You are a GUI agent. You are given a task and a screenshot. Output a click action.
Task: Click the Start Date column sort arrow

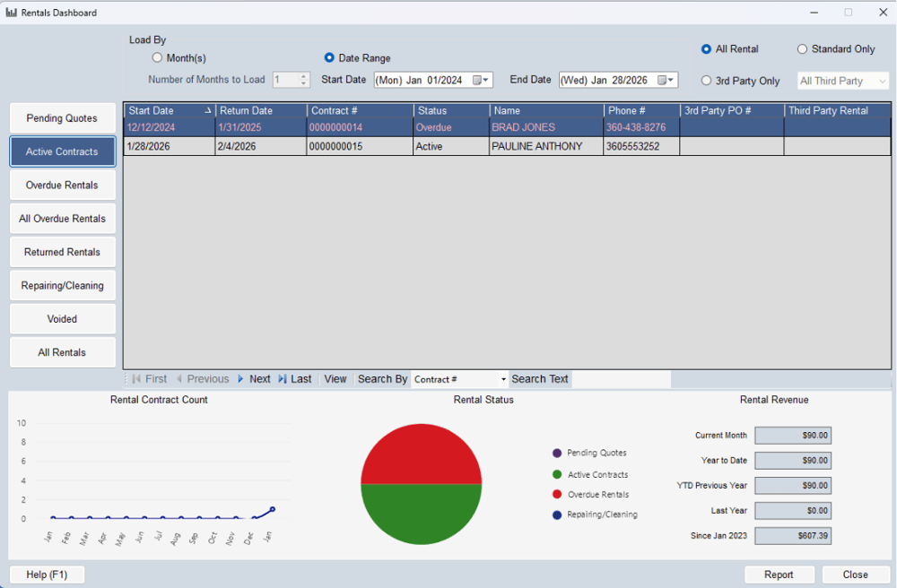[208, 110]
